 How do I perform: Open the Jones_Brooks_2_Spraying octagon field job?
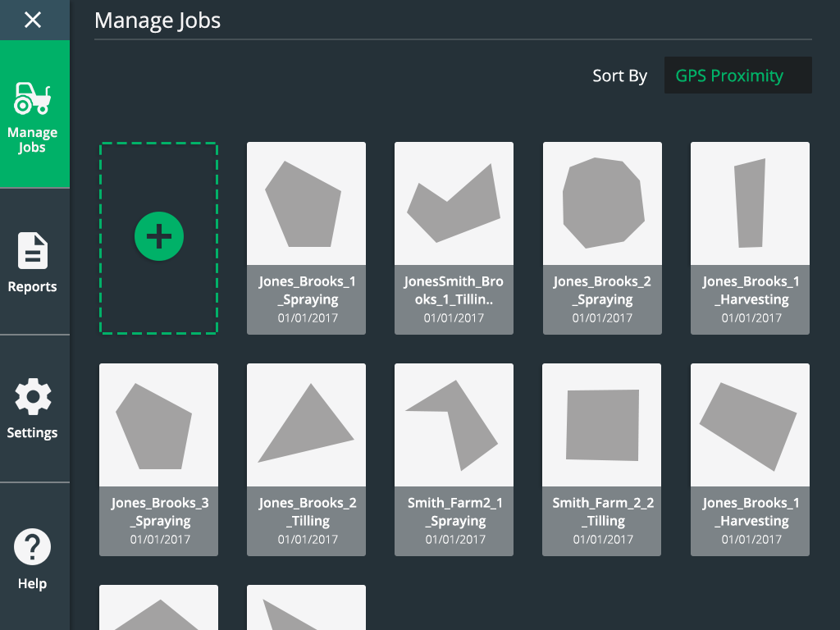coord(602,238)
